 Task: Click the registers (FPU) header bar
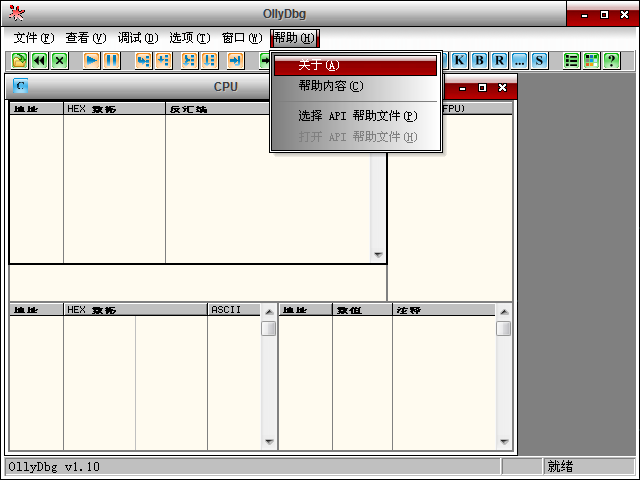(477, 109)
